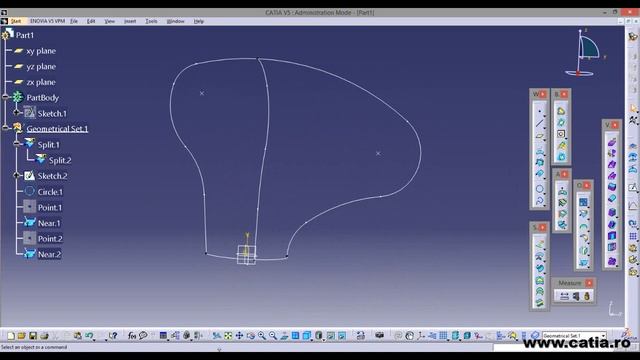Click the Axis System icon in bottom toolbar
Viewport: 640px width, 360px height.
pyautogui.click(x=420, y=336)
